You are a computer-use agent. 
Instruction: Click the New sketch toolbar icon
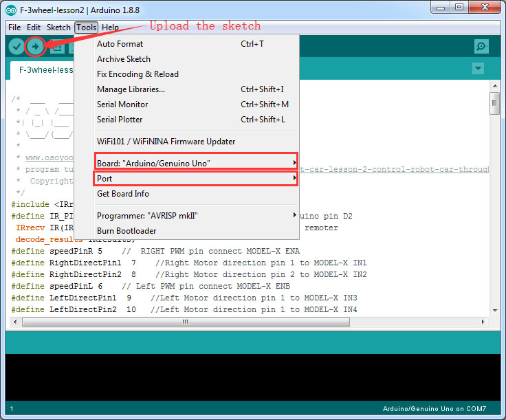pyautogui.click(x=57, y=47)
